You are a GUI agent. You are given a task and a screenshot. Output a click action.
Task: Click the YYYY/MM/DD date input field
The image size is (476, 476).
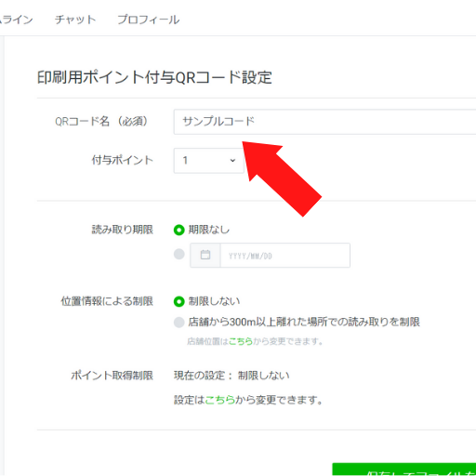click(x=285, y=256)
